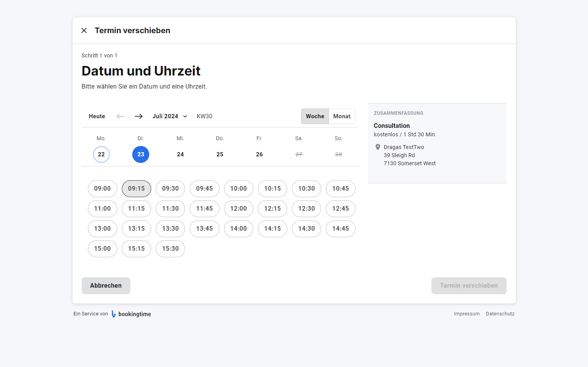This screenshot has height=367, width=588.
Task: Switch to Woche view
Action: click(315, 116)
